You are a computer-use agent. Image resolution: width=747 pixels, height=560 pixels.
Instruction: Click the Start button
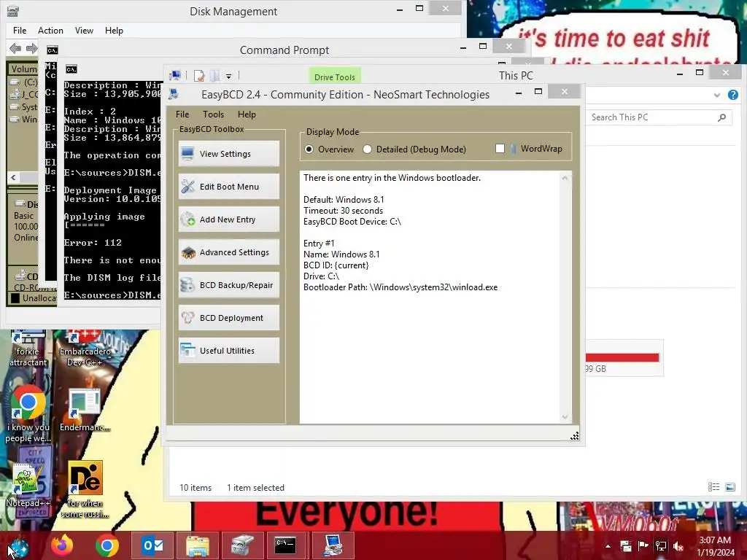(x=18, y=546)
